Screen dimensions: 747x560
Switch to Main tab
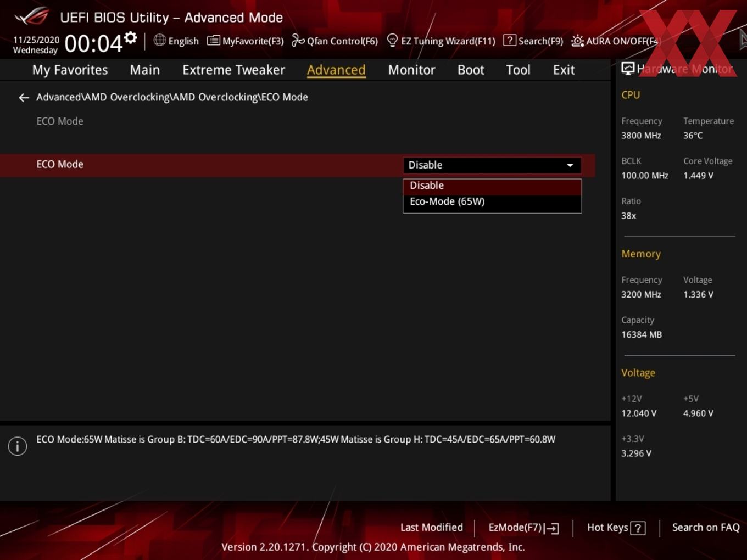pyautogui.click(x=145, y=70)
